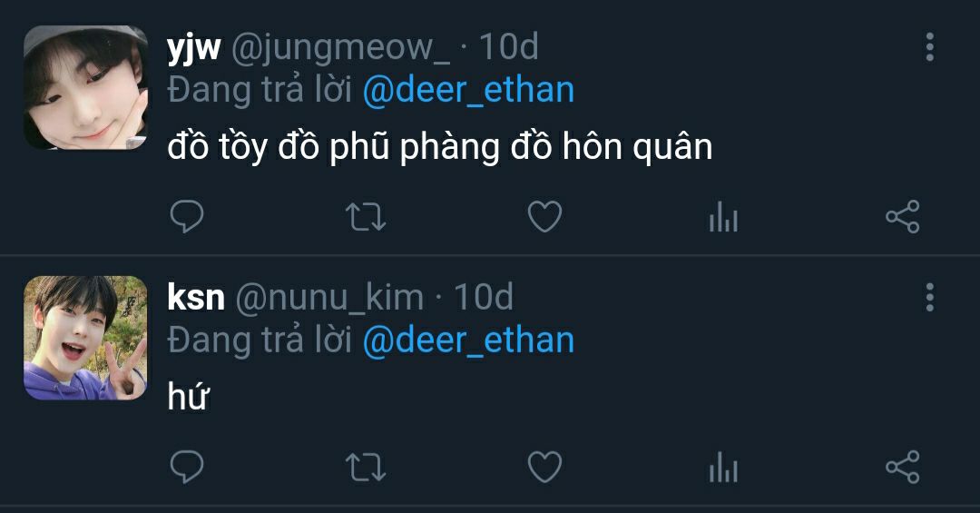
Task: View analytics on the yjw tweet
Action: (x=724, y=217)
